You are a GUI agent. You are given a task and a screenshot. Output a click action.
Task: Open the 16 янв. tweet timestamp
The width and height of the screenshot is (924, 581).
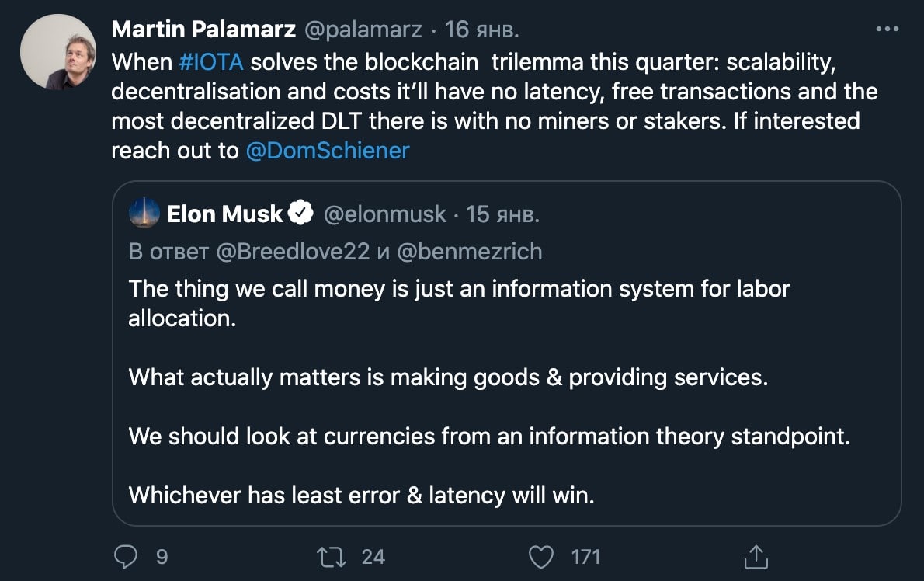click(482, 30)
